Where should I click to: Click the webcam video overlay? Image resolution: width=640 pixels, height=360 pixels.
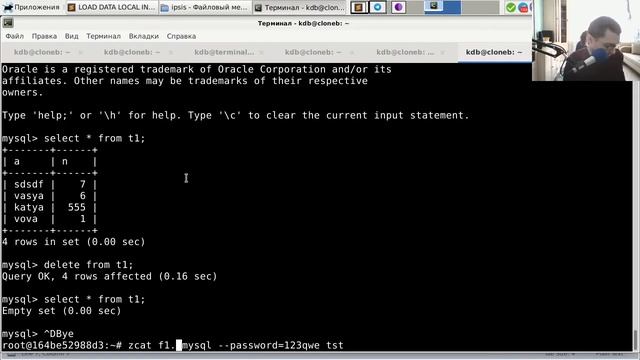pos(586,40)
